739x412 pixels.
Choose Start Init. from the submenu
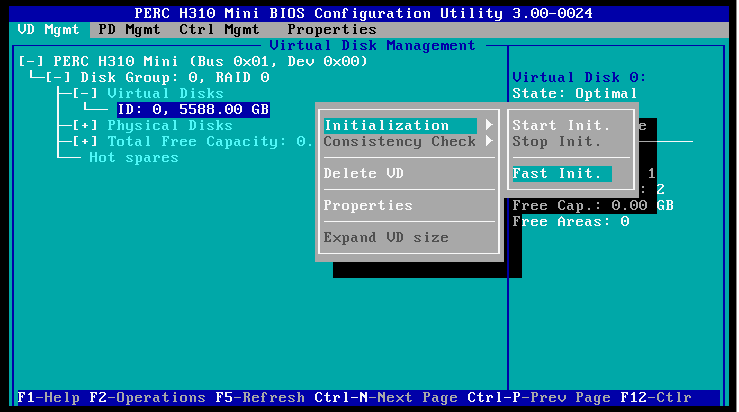pos(560,126)
